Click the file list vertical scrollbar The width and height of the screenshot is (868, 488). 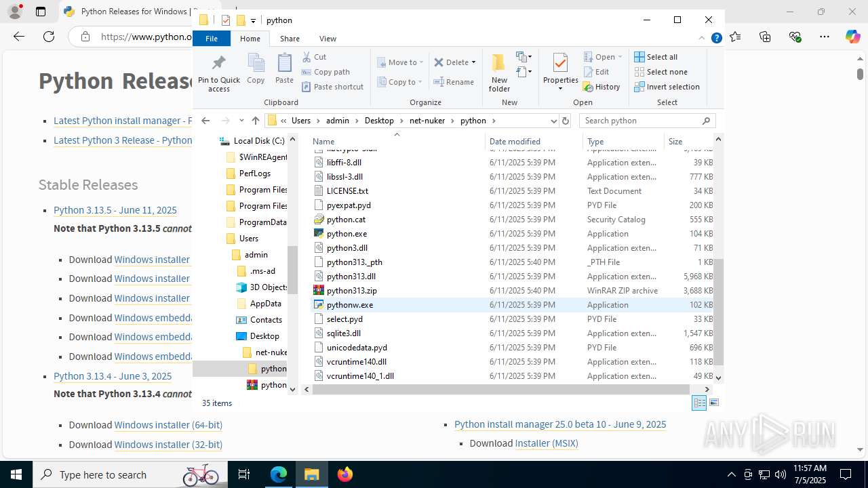[x=718, y=312]
